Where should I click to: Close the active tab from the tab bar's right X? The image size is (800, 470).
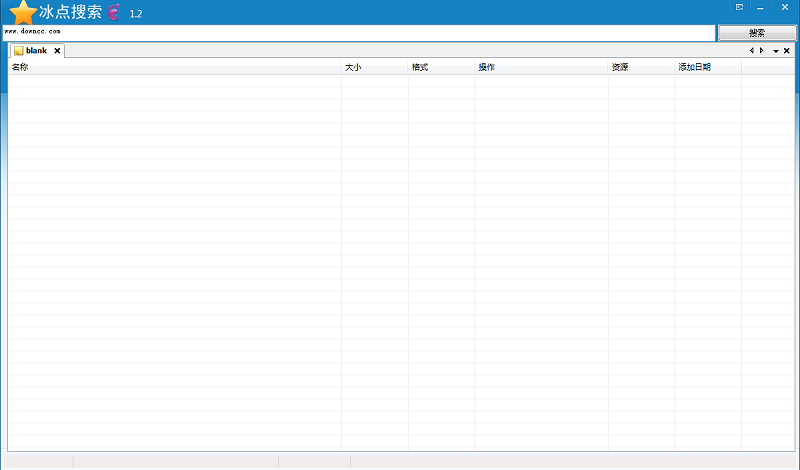pos(787,51)
